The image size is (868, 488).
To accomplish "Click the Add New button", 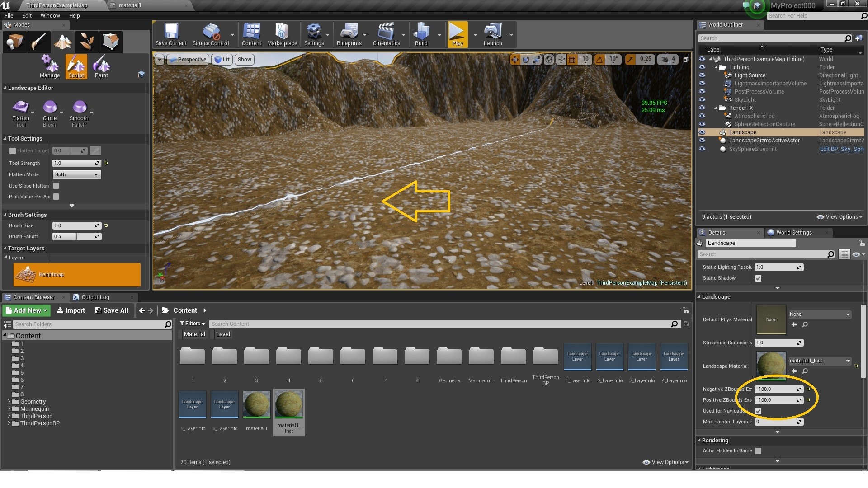I will tap(27, 310).
